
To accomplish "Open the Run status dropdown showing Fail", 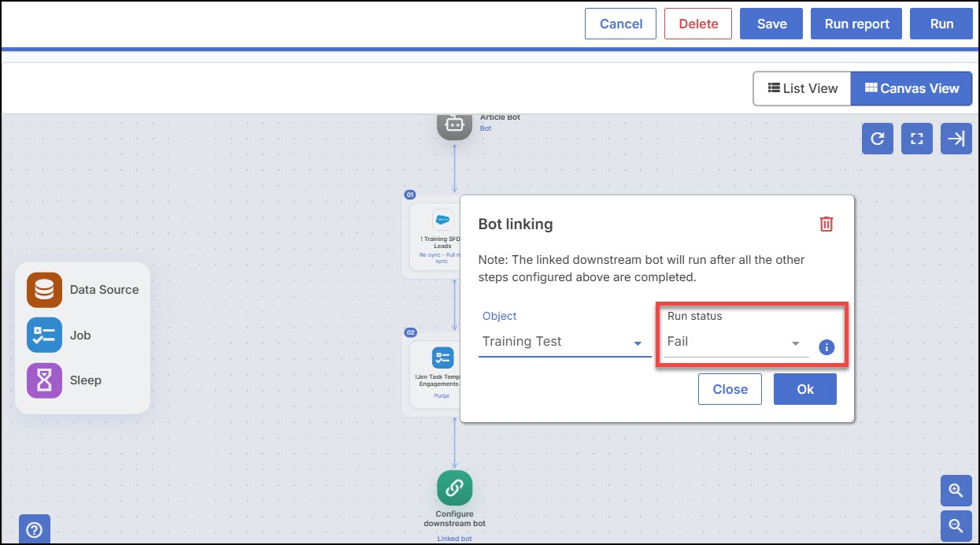I will [x=736, y=343].
